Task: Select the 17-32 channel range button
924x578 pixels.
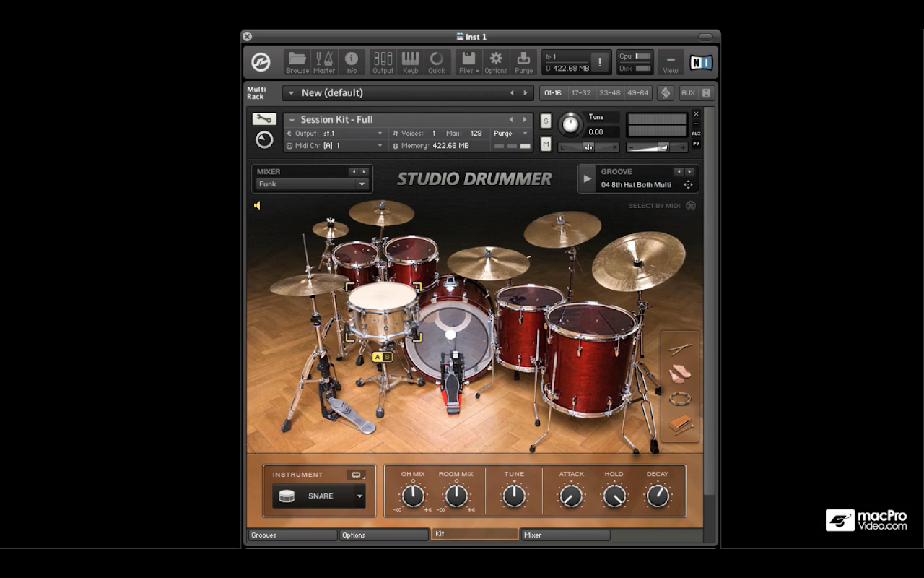Action: 581,93
